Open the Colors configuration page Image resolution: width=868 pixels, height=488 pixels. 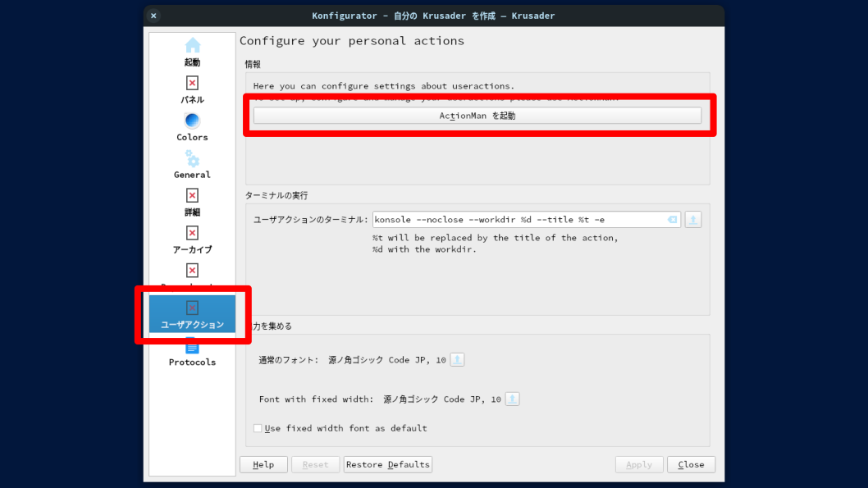(x=192, y=127)
